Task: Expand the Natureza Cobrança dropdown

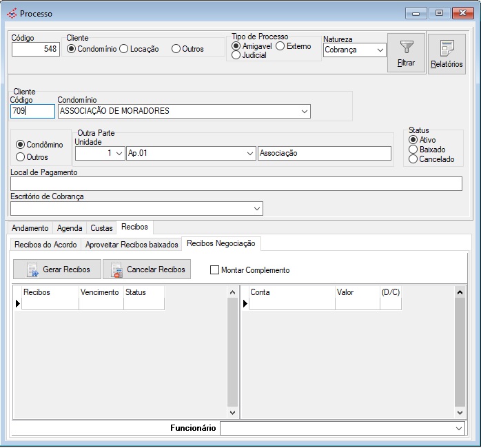Action: tap(380, 50)
